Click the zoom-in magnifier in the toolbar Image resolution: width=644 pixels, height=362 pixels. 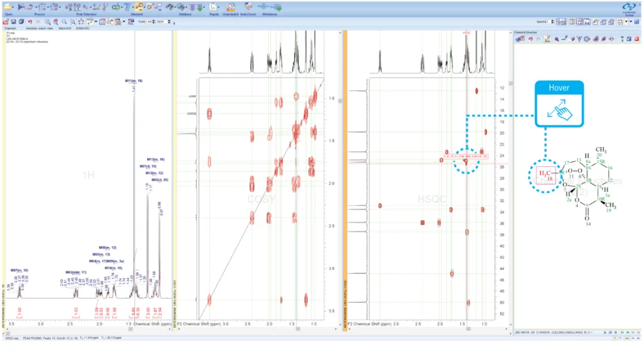tap(48, 22)
